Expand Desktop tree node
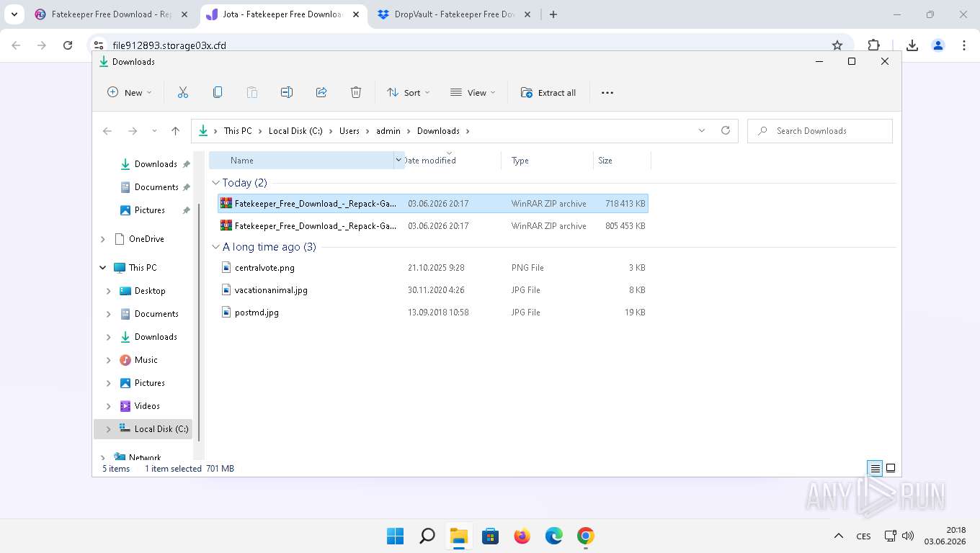This screenshot has width=980, height=553. coord(108,291)
